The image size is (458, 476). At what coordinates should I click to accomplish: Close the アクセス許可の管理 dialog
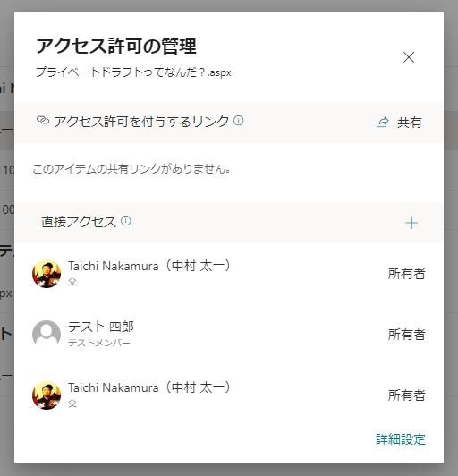tap(409, 57)
